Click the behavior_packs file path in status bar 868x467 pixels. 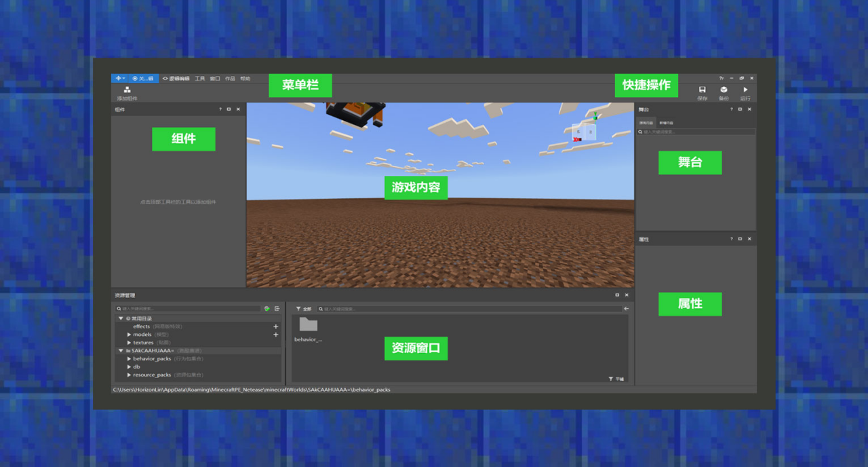pos(252,390)
